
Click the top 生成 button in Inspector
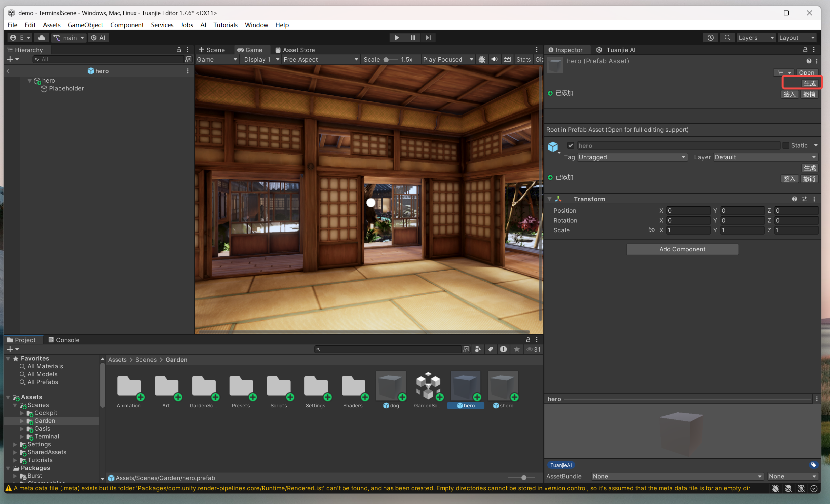point(809,84)
